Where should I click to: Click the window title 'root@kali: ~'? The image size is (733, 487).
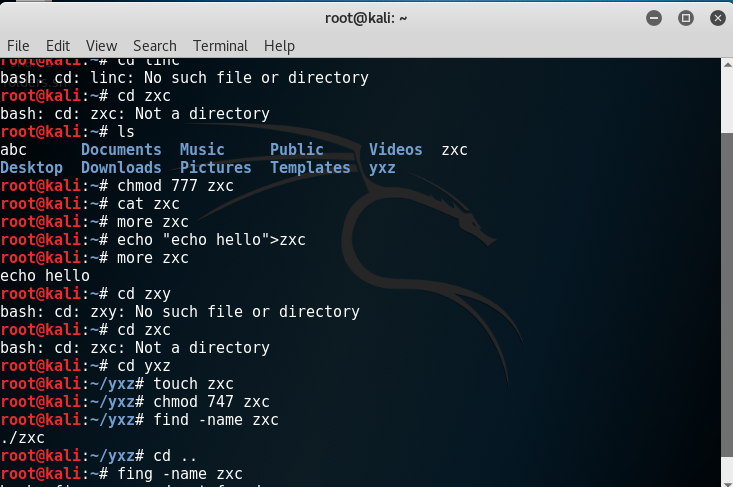[366, 18]
